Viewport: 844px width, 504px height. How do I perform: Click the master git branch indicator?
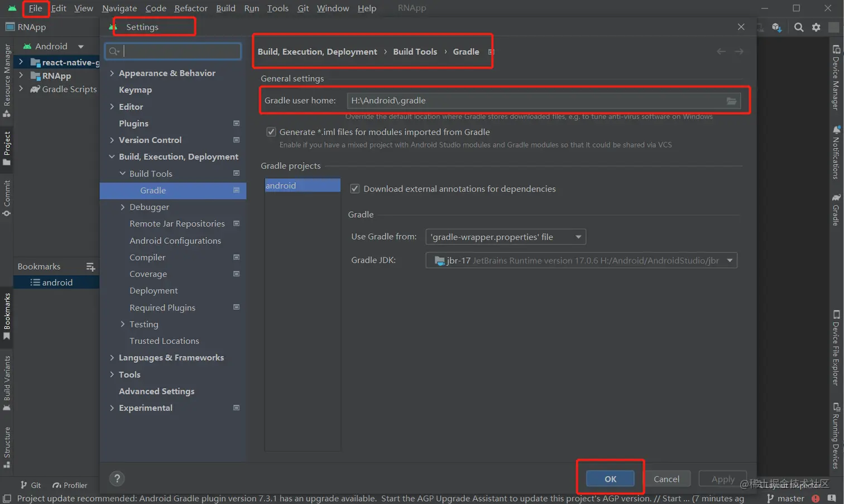(x=785, y=498)
